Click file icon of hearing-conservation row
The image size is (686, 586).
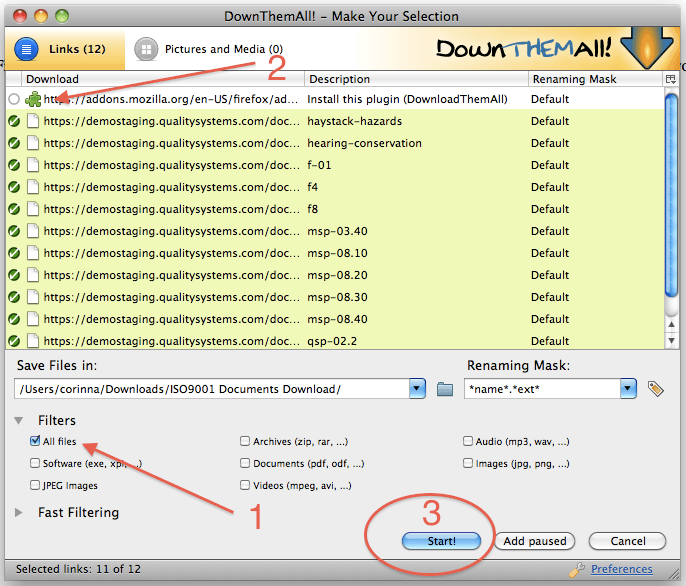33,143
